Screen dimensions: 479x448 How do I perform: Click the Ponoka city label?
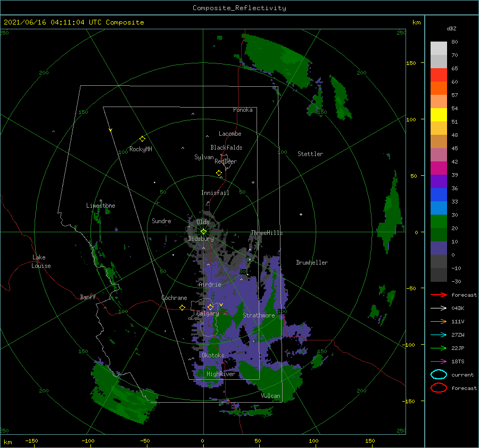click(243, 110)
